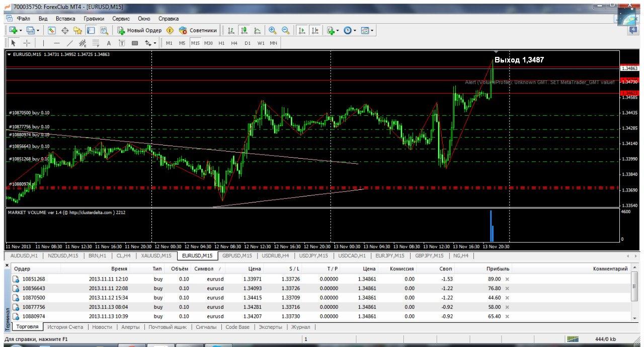Select the vertical line drawing tool
Viewport: 644px width, 347px height.
tap(43, 43)
